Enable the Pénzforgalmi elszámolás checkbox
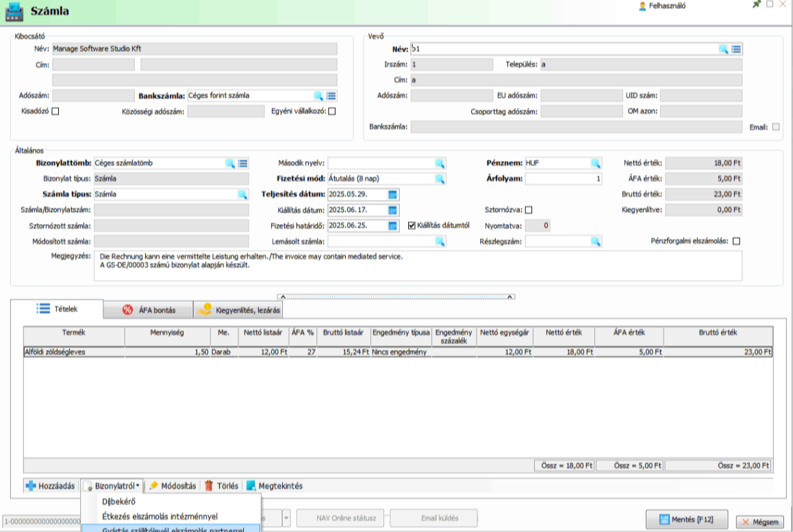 (x=737, y=241)
